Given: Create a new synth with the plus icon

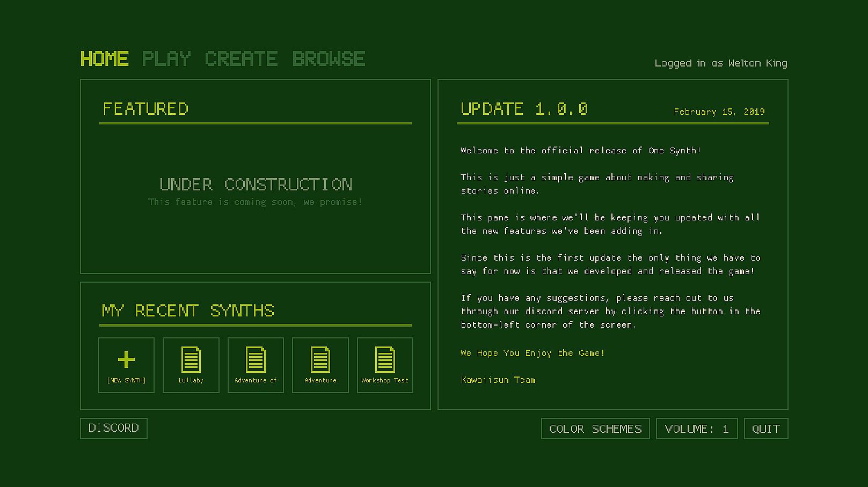Looking at the screenshot, I should tap(126, 365).
